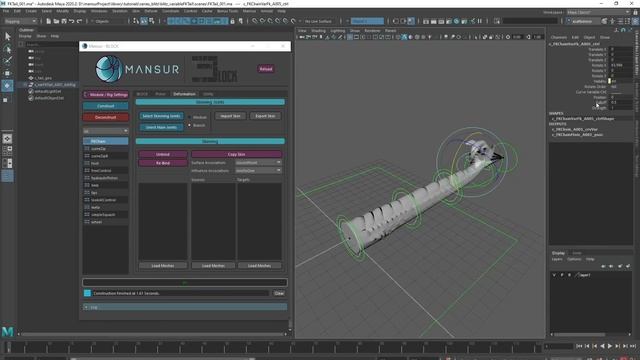This screenshot has width=640, height=360.
Task: Click the Mansur globe logo in BLOCK window
Action: click(x=109, y=69)
